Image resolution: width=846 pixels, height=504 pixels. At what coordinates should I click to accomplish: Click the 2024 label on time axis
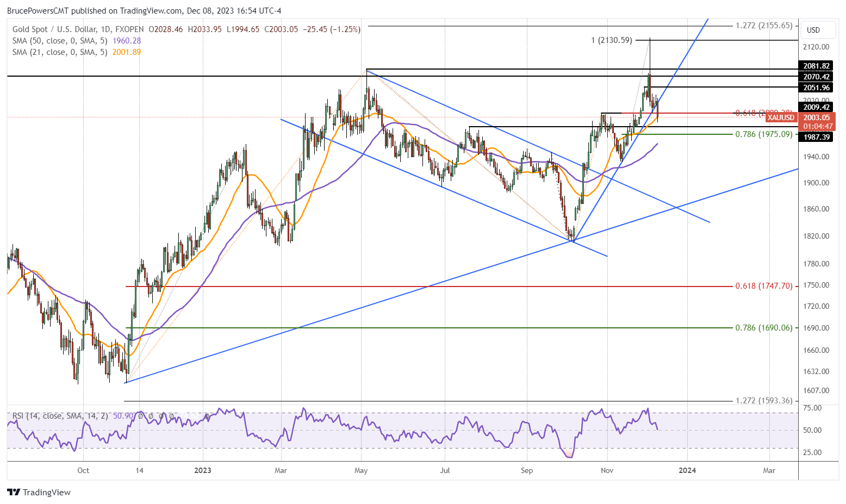(x=687, y=470)
